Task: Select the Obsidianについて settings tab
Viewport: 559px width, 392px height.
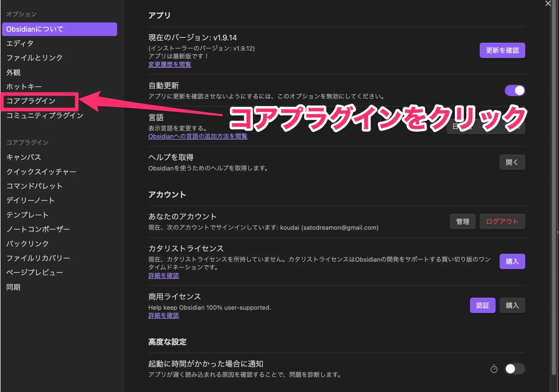Action: pos(60,29)
